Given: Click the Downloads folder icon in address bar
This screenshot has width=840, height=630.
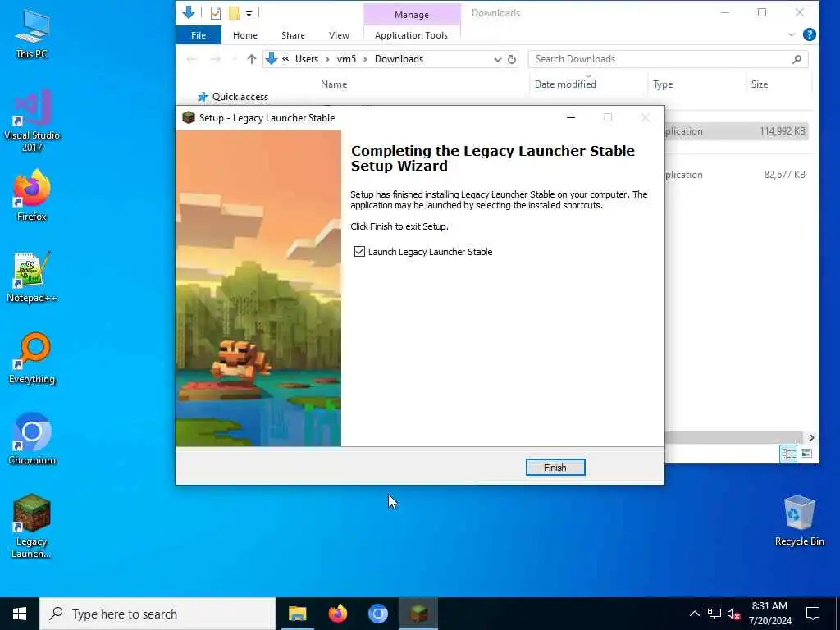Looking at the screenshot, I should pyautogui.click(x=271, y=58).
